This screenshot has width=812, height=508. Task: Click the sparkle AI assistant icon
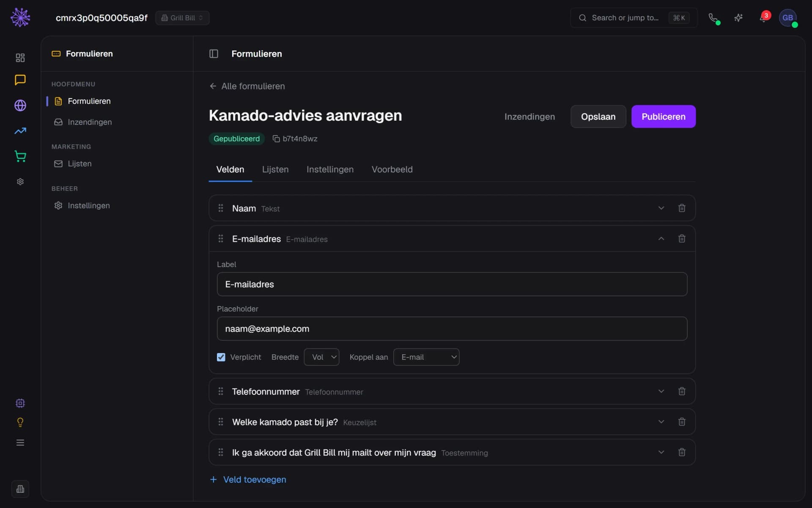(x=738, y=18)
